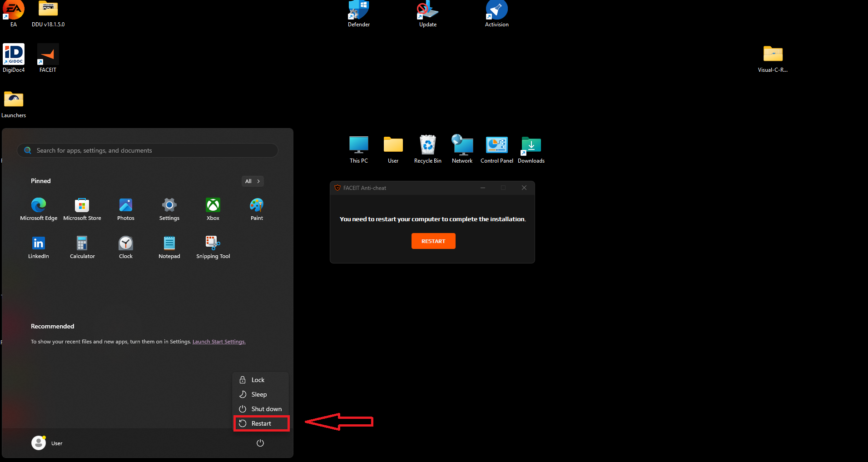Select the This PC icon

359,149
